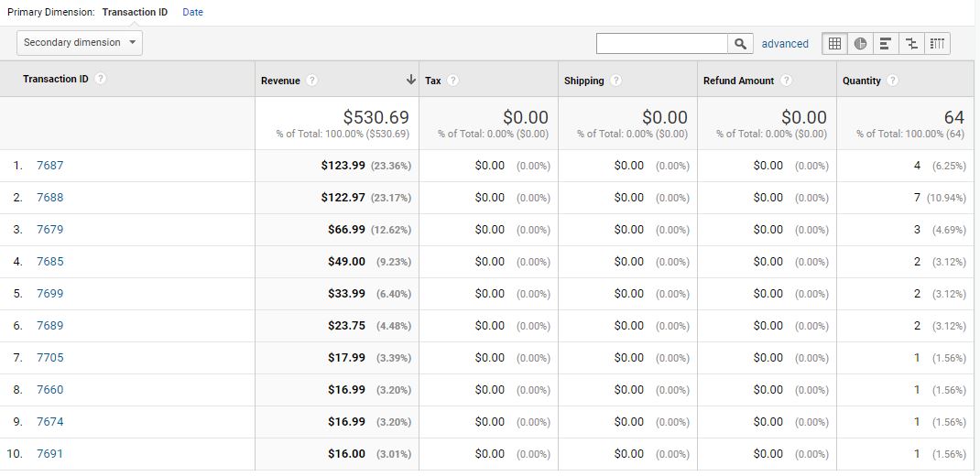Switch primary dimension to Date
This screenshot has height=476, width=980.
coord(192,12)
